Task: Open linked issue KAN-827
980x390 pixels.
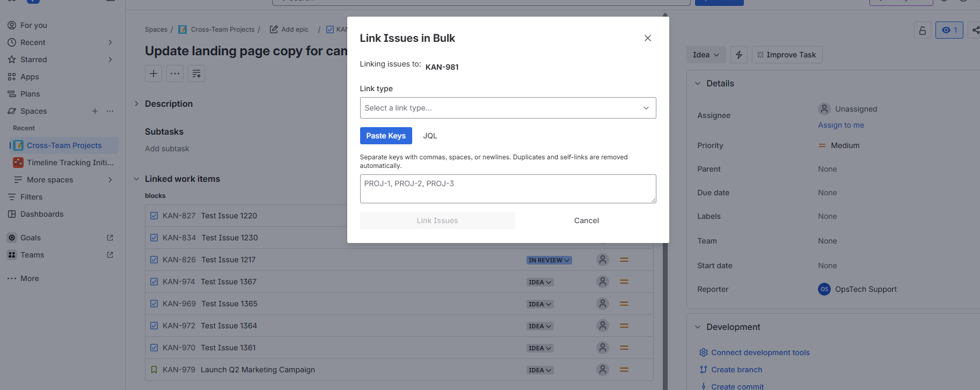Action: (x=179, y=216)
